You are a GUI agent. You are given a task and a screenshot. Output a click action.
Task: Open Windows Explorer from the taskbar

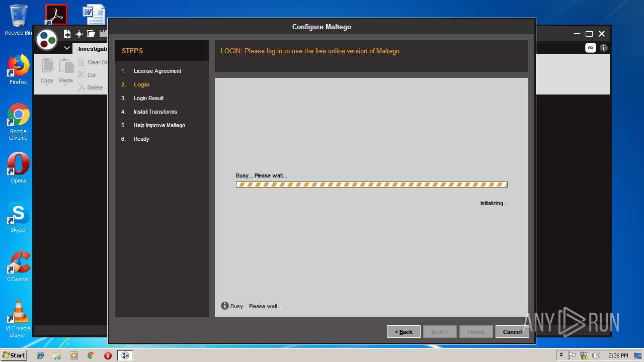pos(57,355)
